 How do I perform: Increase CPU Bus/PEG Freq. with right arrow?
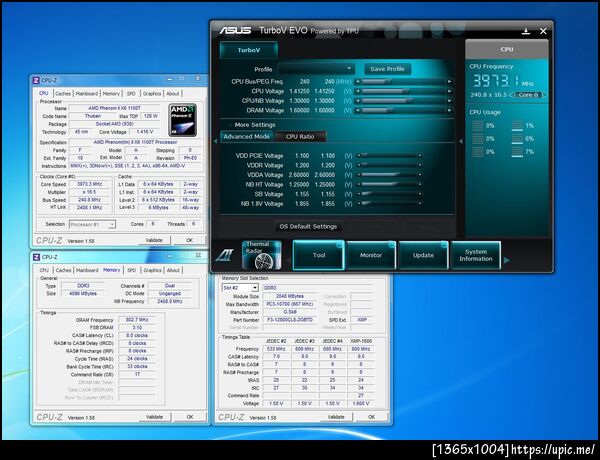pyautogui.click(x=449, y=82)
